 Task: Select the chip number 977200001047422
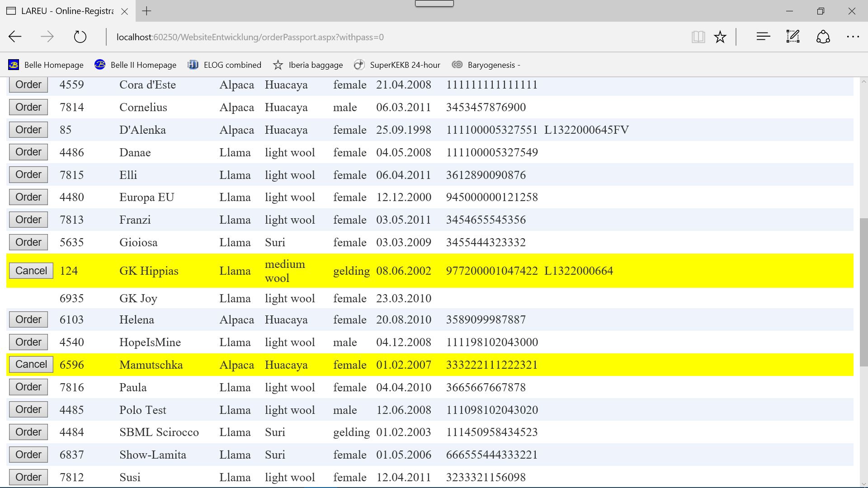click(492, 271)
